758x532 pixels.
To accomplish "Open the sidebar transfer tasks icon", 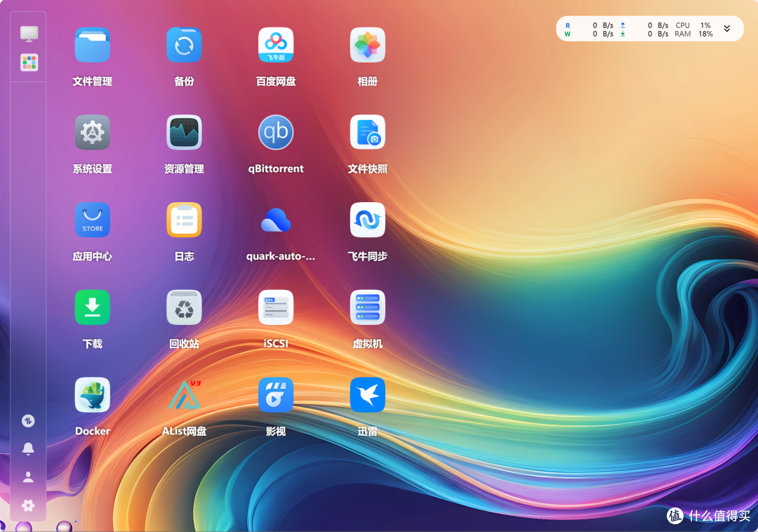I will click(x=28, y=421).
